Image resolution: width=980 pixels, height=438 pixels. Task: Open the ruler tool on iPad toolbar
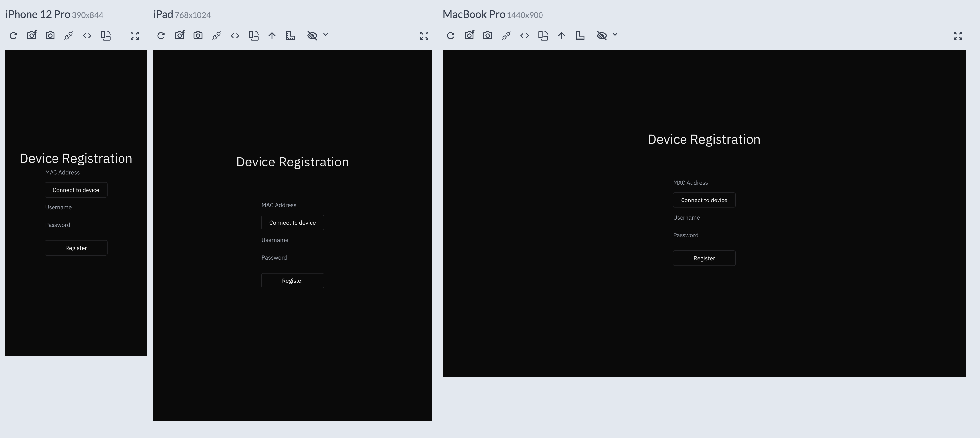291,35
